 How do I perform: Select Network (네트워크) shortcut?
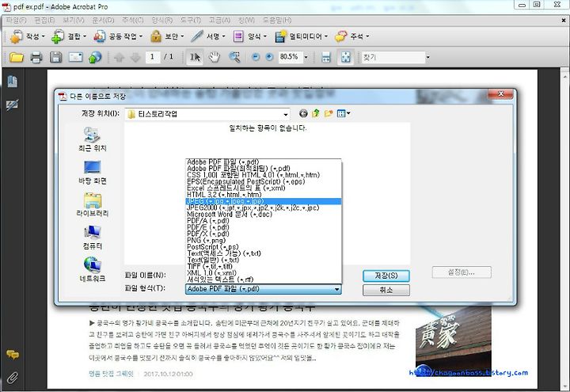click(x=93, y=270)
